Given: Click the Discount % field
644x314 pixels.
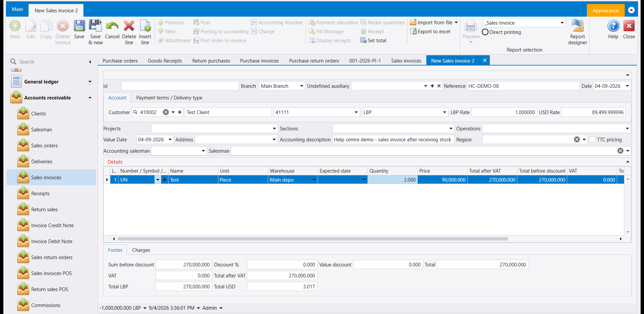Looking at the screenshot, I should click(282, 264).
